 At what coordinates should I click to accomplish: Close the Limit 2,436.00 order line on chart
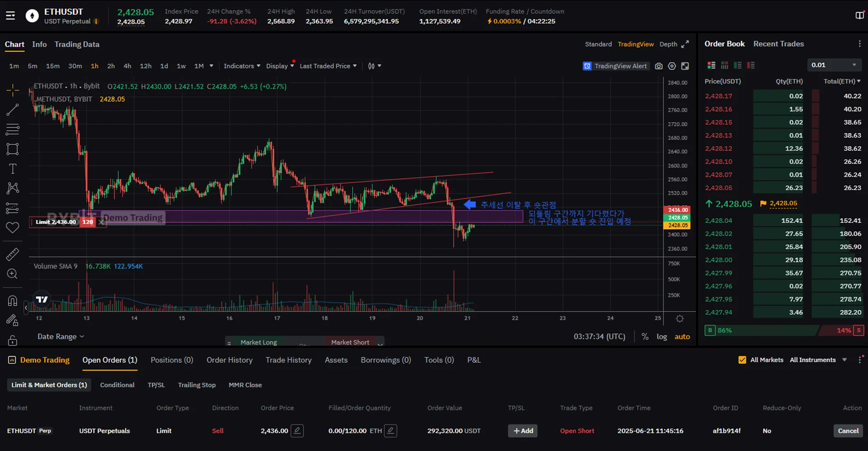pyautogui.click(x=101, y=222)
